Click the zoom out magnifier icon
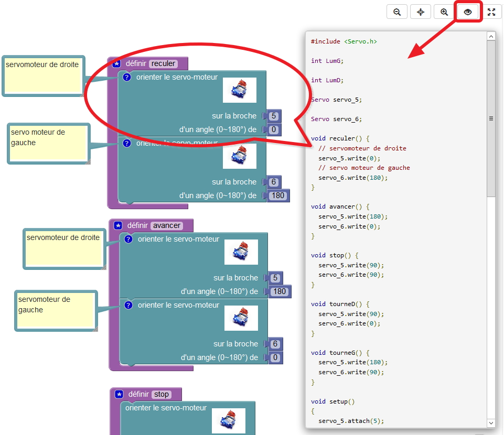 click(397, 12)
